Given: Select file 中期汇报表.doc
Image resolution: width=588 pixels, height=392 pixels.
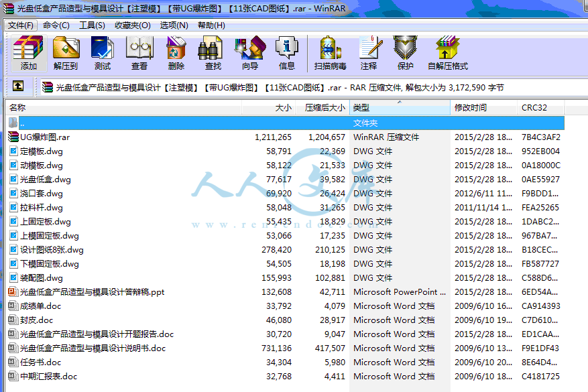Looking at the screenshot, I should [x=48, y=376].
